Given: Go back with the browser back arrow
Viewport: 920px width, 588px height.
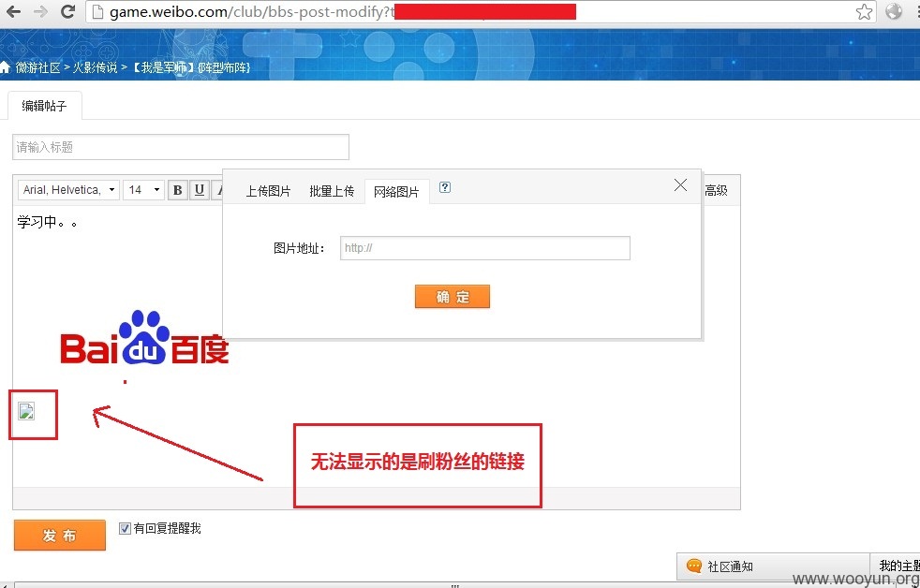Looking at the screenshot, I should 13,11.
